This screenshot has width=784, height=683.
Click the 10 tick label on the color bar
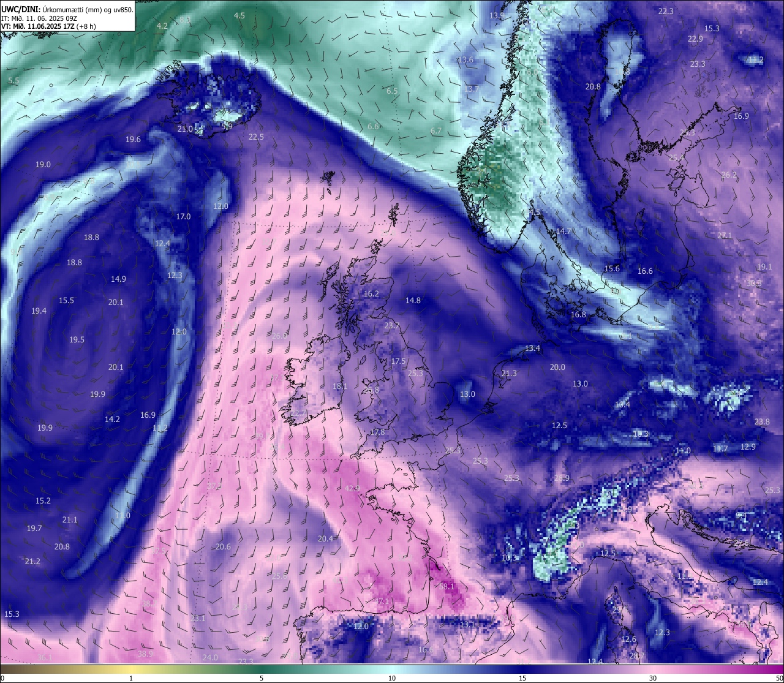392,678
